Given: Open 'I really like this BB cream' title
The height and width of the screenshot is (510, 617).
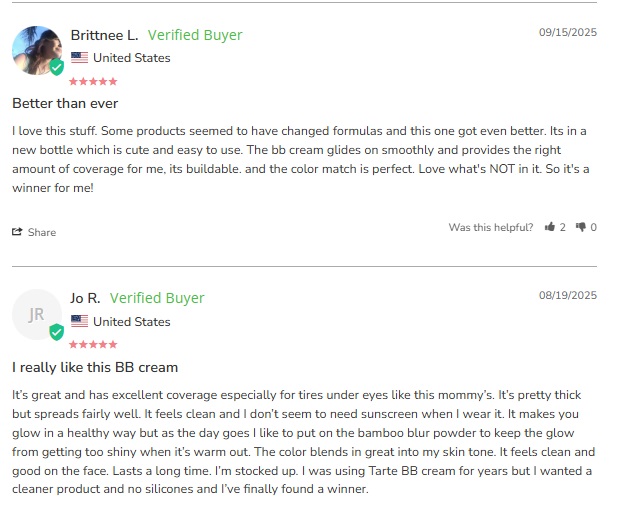Looking at the screenshot, I should point(95,367).
